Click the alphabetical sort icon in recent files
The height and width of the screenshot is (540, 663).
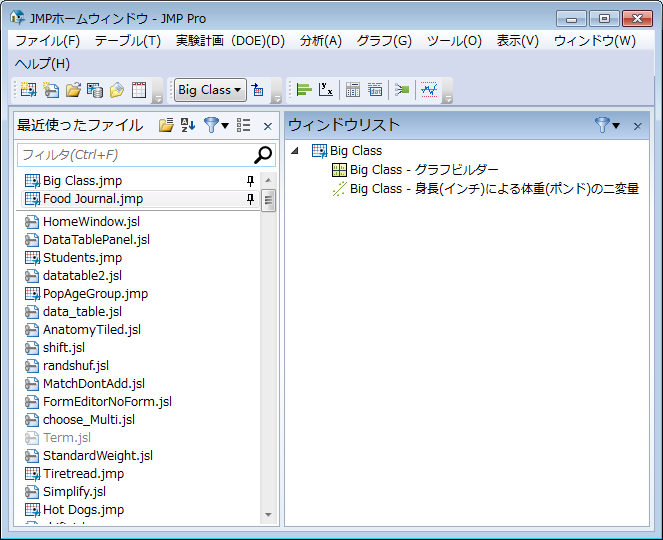(187, 125)
